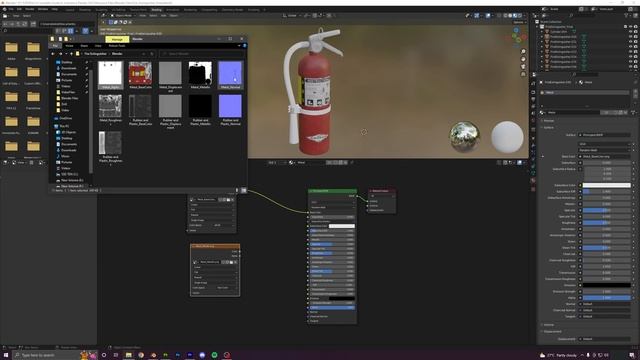
Task: Click Blender icon in Windows taskbar
Action: [153, 355]
